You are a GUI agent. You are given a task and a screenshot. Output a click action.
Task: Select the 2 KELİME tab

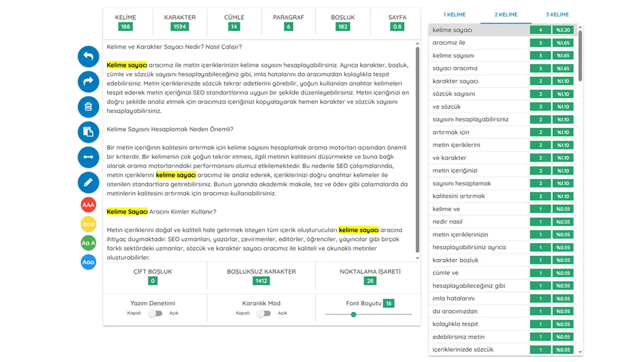point(506,15)
